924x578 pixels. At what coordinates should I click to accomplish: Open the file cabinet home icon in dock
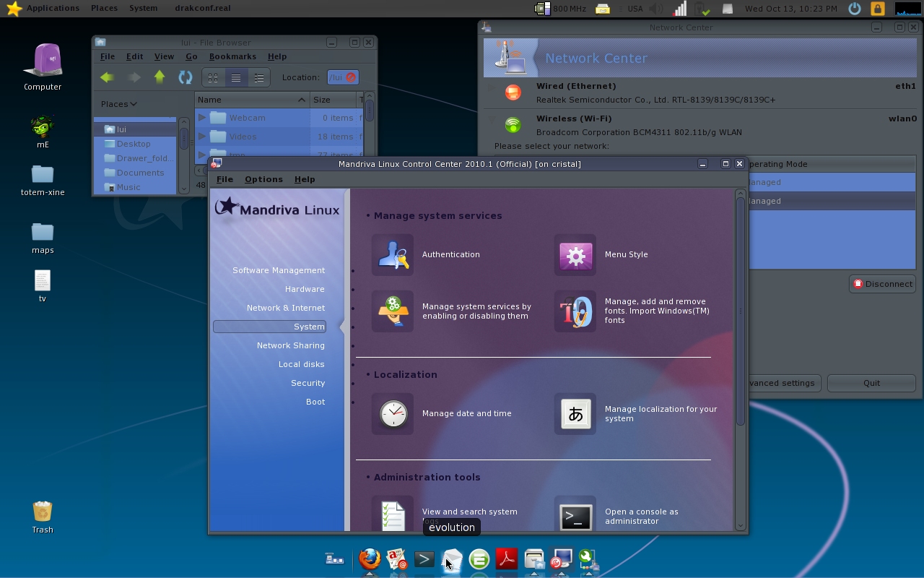click(x=534, y=559)
